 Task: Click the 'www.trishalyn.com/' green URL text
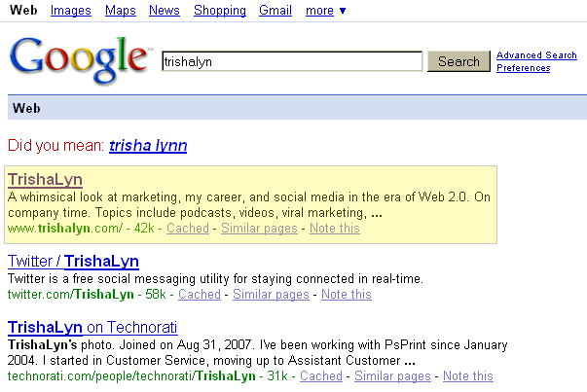point(65,229)
